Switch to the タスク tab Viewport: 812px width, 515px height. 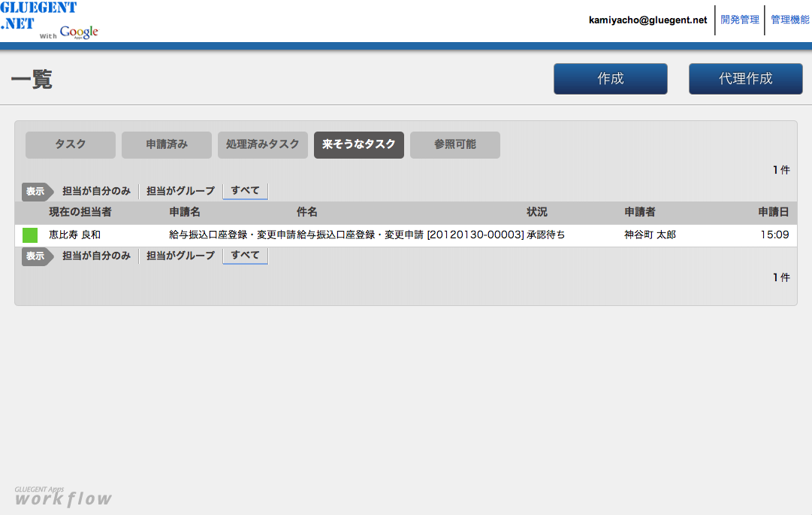71,144
